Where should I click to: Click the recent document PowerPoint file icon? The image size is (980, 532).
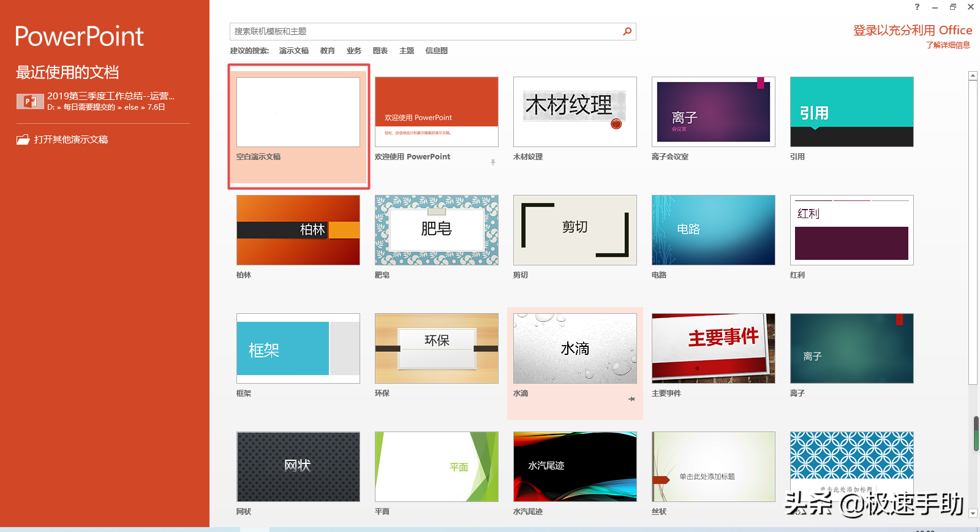(30, 101)
